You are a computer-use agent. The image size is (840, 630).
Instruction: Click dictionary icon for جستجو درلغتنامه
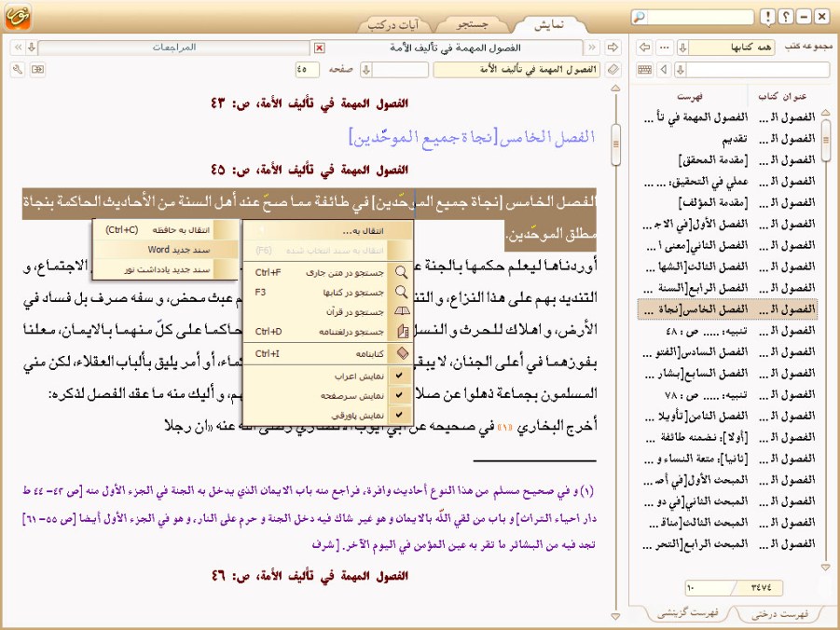[403, 332]
